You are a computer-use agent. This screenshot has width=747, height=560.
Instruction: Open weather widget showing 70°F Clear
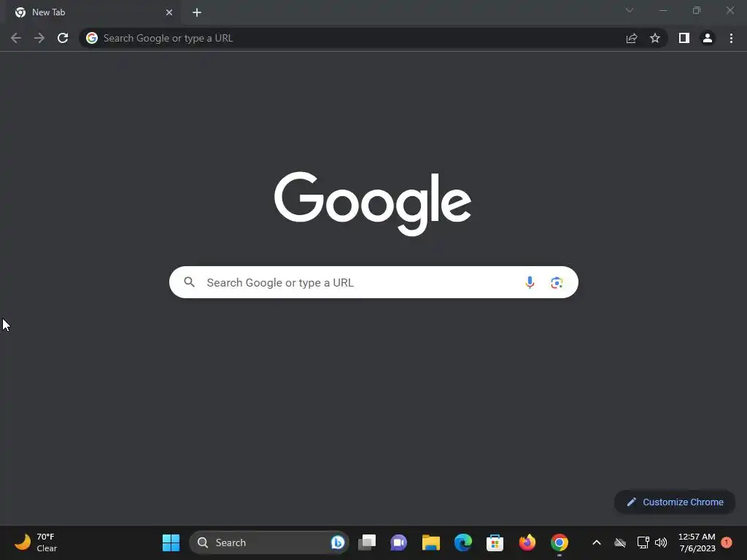pos(36,542)
